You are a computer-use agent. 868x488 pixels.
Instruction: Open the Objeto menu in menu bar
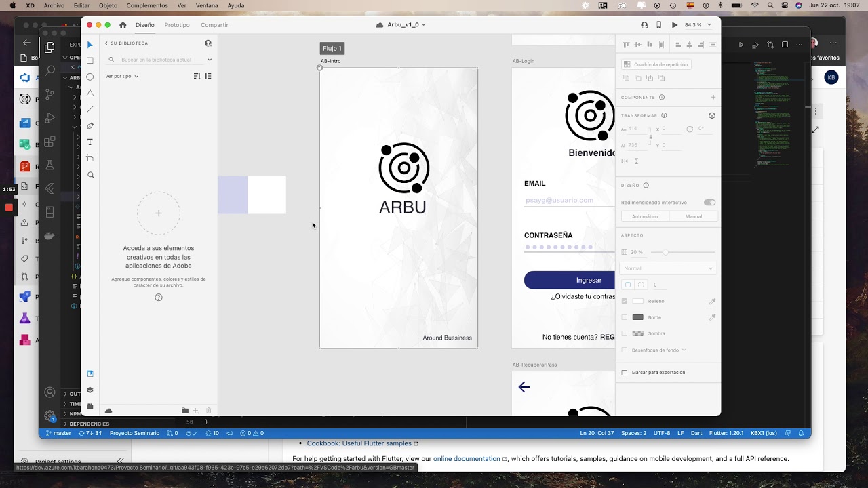108,5
